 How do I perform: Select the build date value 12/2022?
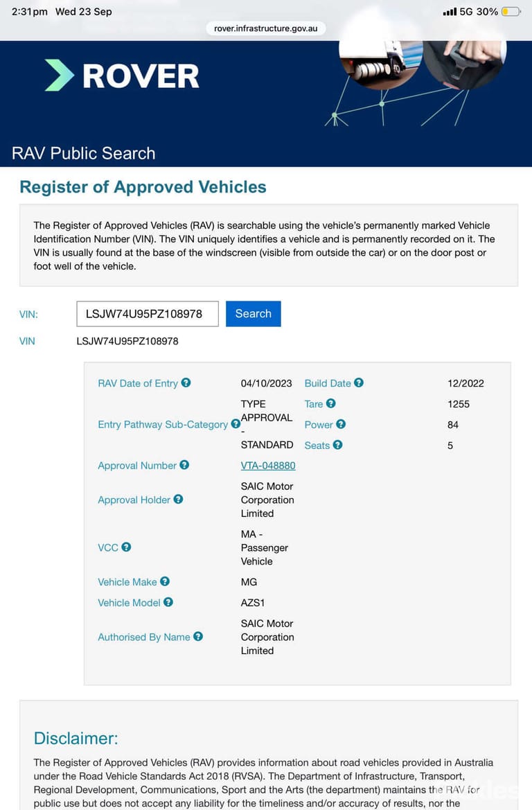tap(466, 383)
